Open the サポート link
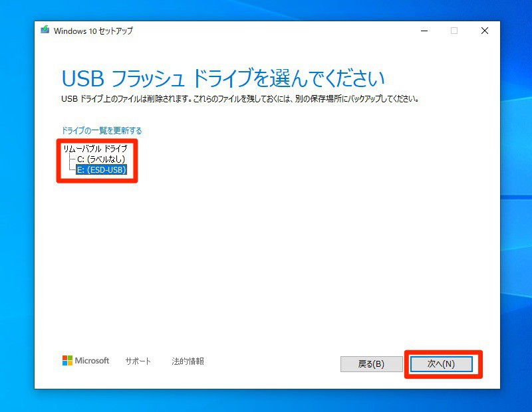The width and height of the screenshot is (532, 412). pyautogui.click(x=138, y=361)
